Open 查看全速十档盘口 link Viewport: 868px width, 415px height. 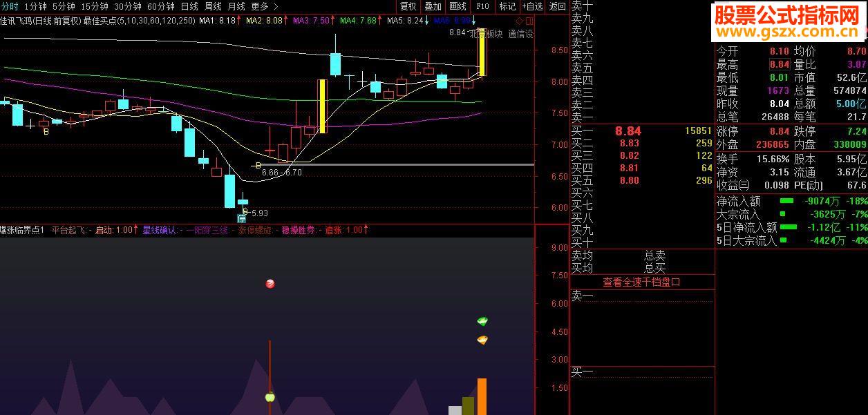point(641,282)
